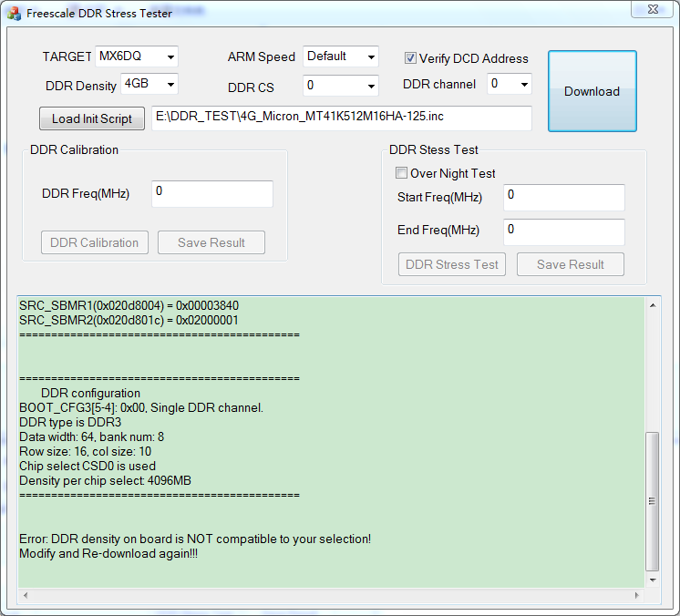Image resolution: width=680 pixels, height=616 pixels.
Task: Click the SRC_SBMR1 register log line
Action: (129, 305)
